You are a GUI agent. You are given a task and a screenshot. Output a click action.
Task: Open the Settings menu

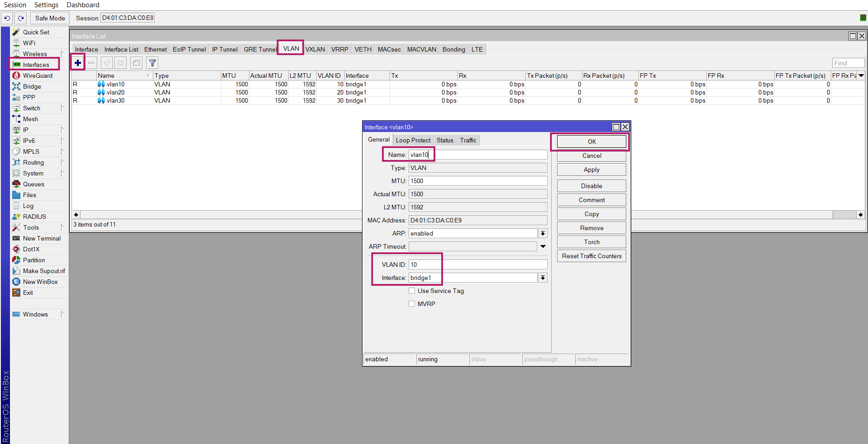point(47,5)
